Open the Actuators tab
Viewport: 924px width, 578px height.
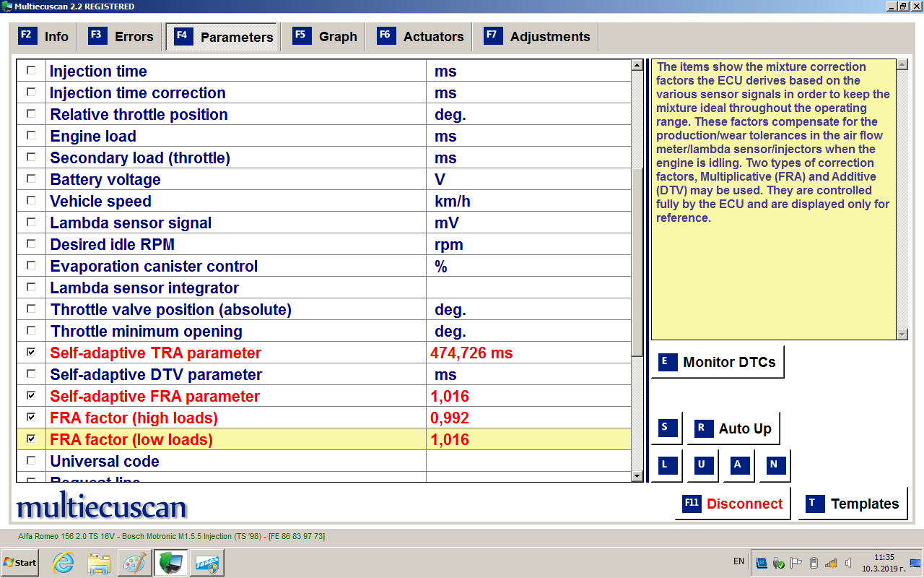[420, 37]
